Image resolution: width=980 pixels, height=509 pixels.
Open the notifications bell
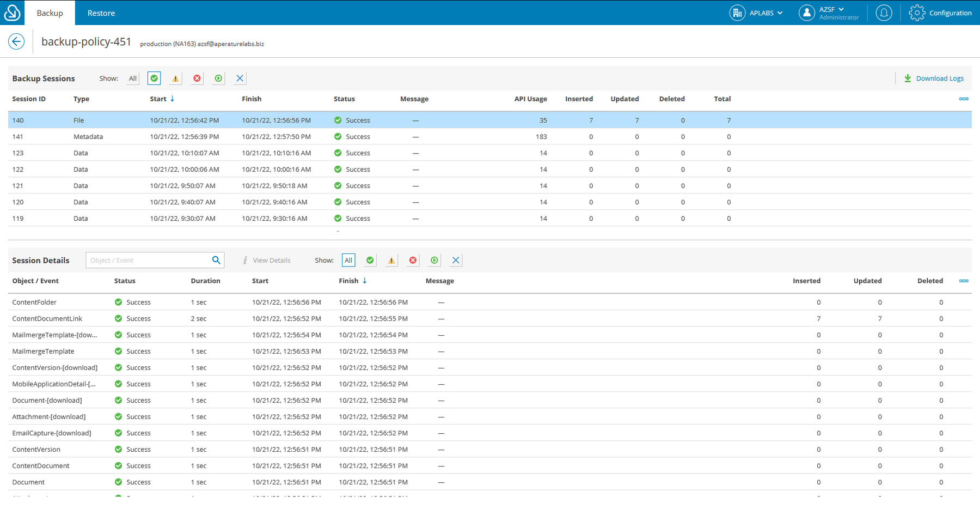(884, 13)
